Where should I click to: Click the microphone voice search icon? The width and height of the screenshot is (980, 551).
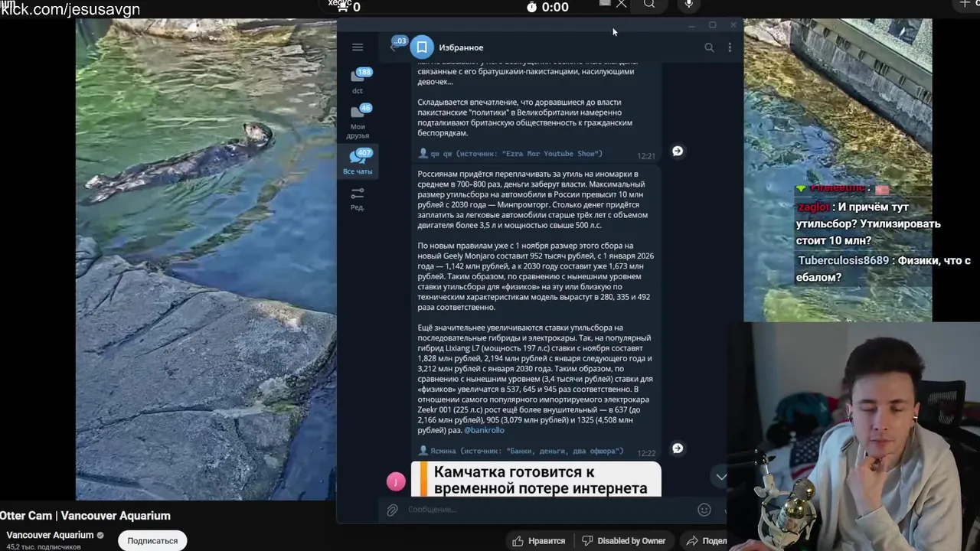pos(689,5)
